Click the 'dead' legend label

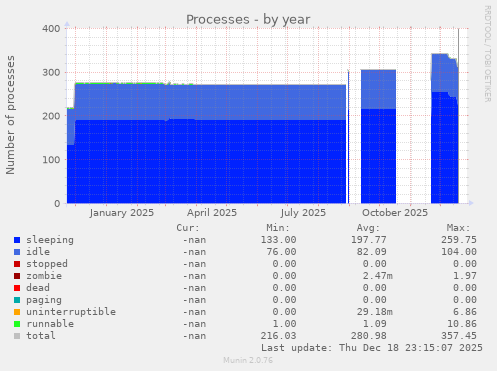(38, 288)
